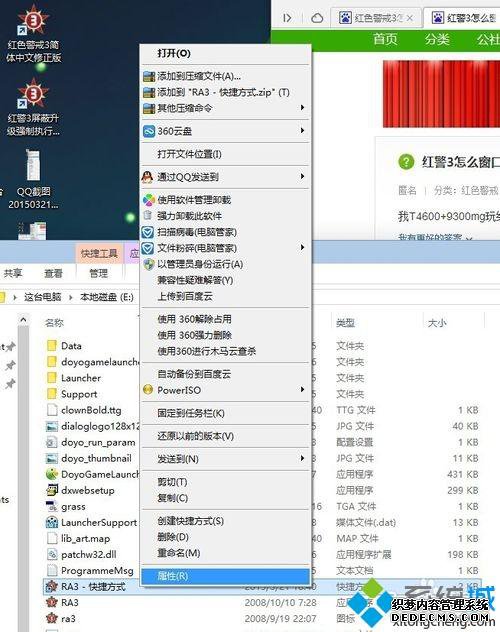Click the dxwebsetup installer icon

click(x=52, y=490)
